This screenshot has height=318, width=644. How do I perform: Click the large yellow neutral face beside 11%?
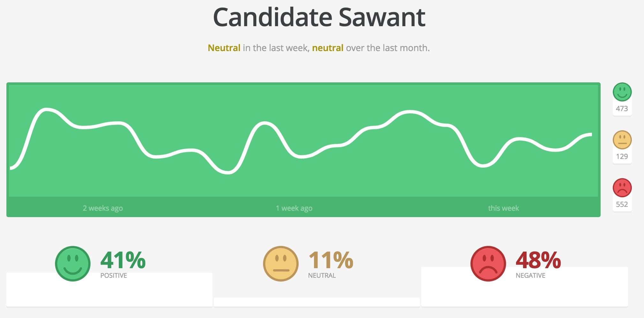coord(281,264)
